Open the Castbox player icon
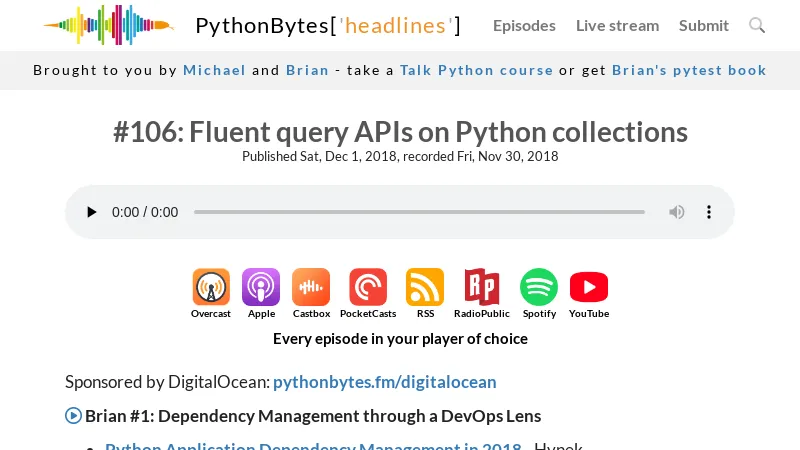 (x=311, y=287)
